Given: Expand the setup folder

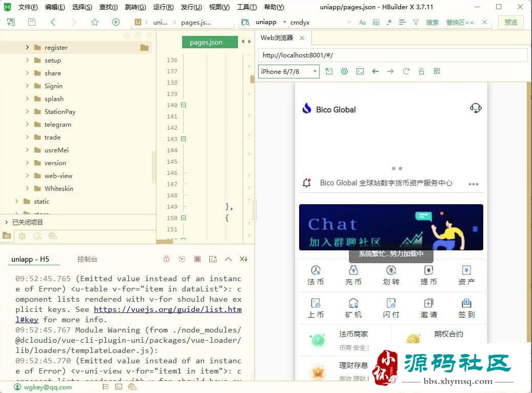Looking at the screenshot, I should [x=27, y=60].
